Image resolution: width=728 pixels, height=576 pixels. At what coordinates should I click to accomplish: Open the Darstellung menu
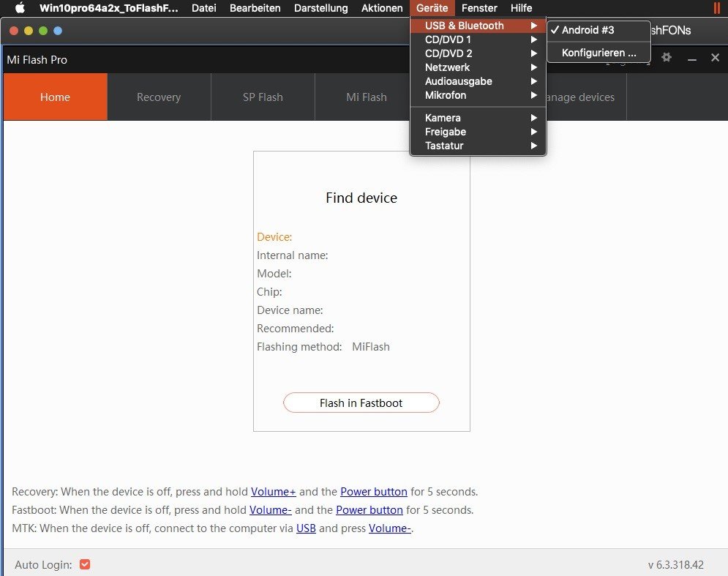click(x=320, y=8)
